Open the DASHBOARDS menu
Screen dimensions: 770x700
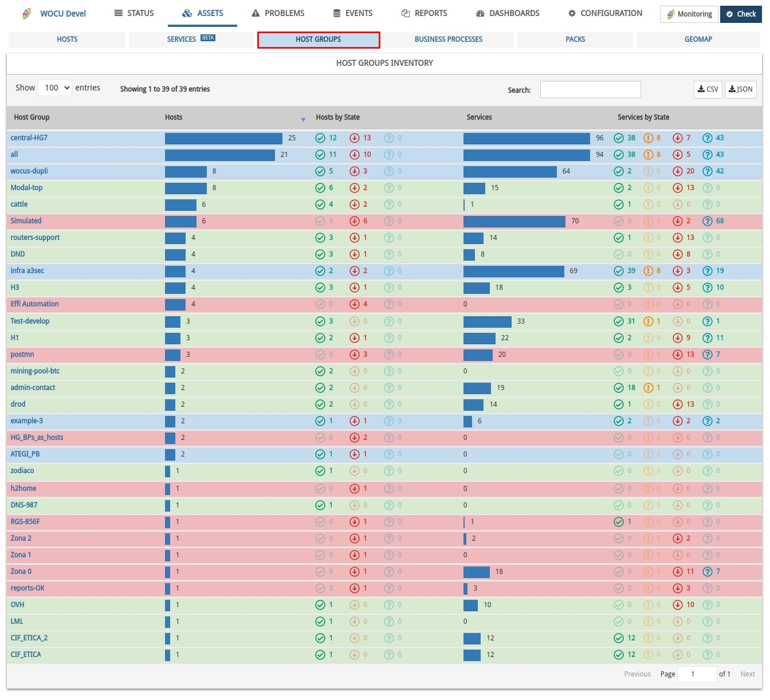pyautogui.click(x=508, y=13)
